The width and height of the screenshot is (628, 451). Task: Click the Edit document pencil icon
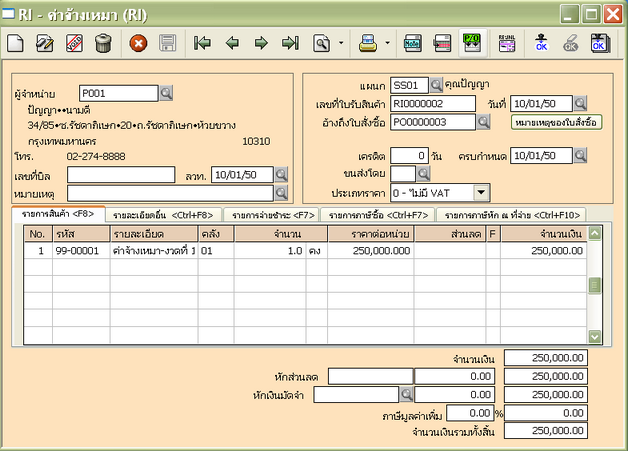(x=45, y=43)
